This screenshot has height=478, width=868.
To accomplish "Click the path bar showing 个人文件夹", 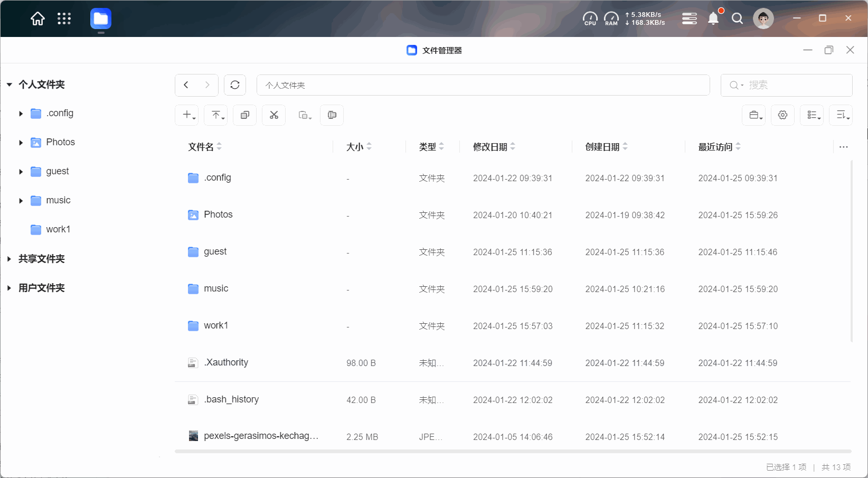I will [483, 85].
